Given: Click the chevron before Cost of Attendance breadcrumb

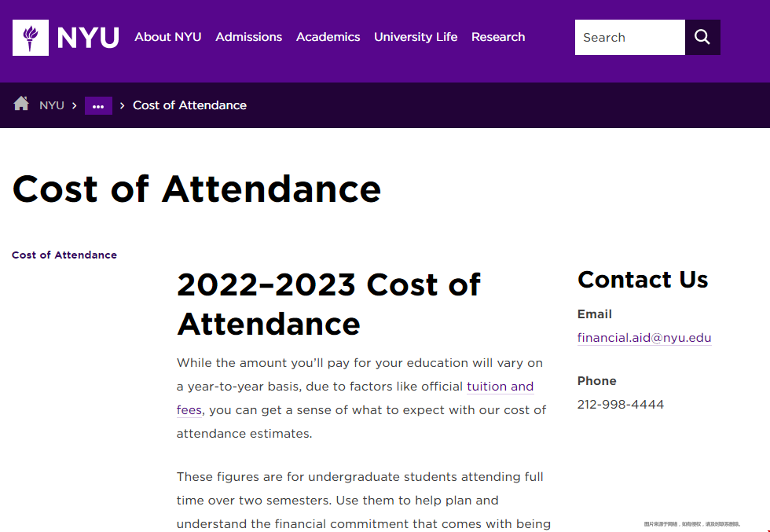Looking at the screenshot, I should [x=123, y=105].
